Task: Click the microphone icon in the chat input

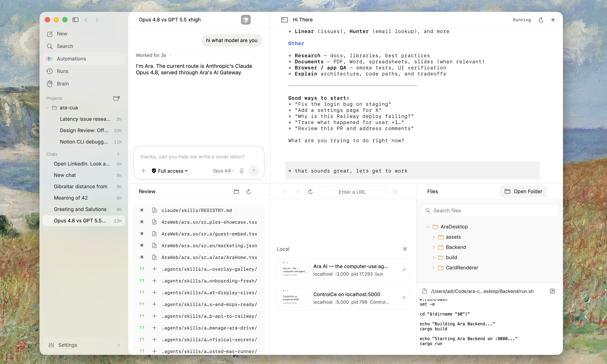Action: click(241, 171)
